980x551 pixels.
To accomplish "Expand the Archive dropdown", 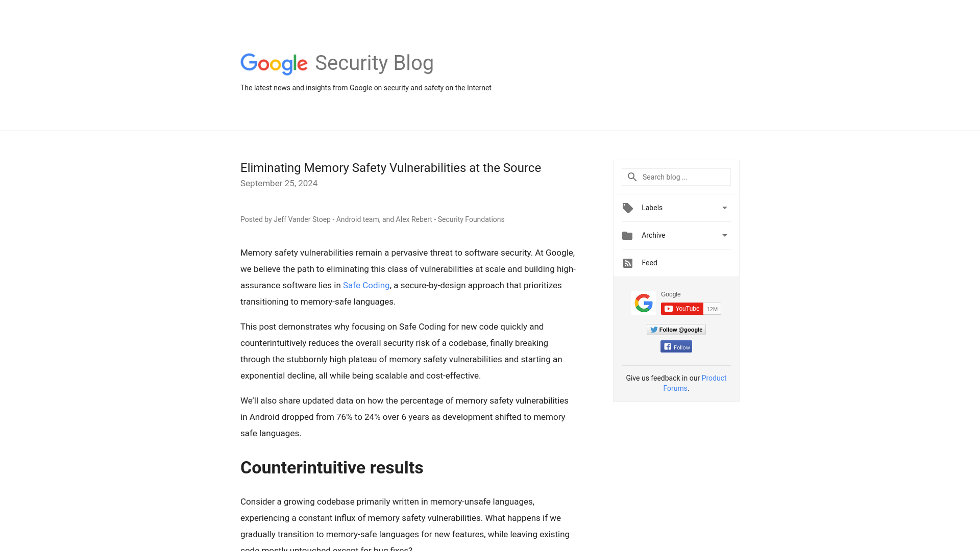I will pos(725,236).
